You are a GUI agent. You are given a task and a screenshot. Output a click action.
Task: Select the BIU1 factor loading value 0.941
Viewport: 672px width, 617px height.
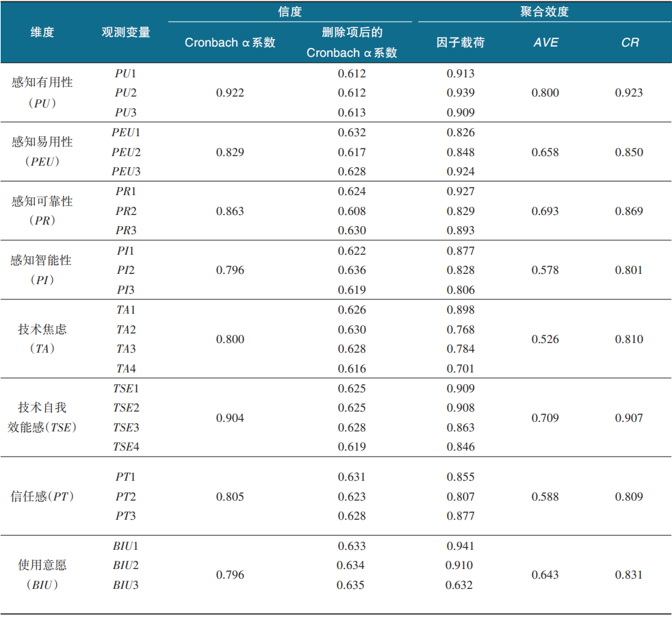(x=461, y=546)
